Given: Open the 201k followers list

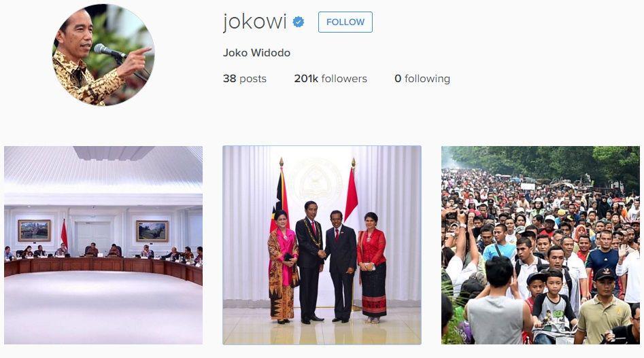Looking at the screenshot, I should (x=331, y=78).
